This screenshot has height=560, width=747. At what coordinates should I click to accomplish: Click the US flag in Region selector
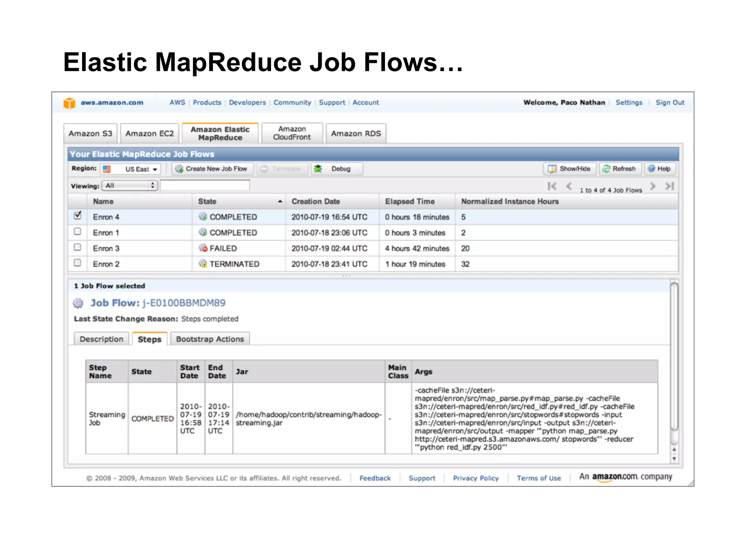pos(107,169)
